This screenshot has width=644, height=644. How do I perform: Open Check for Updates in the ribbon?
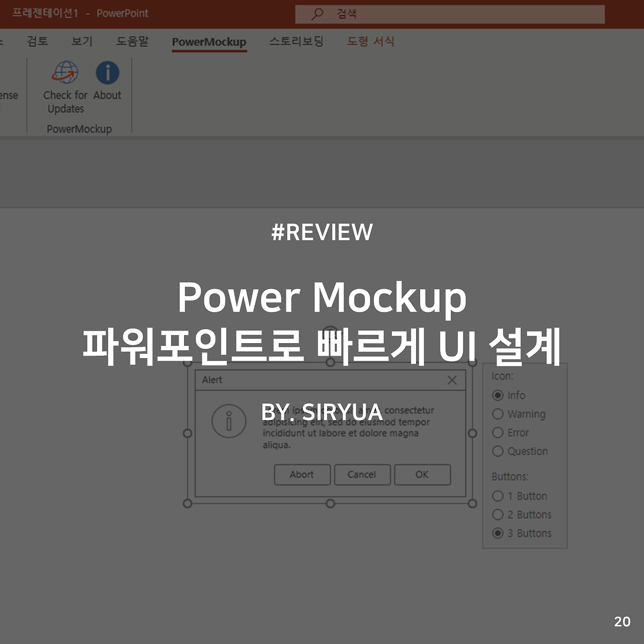(65, 87)
